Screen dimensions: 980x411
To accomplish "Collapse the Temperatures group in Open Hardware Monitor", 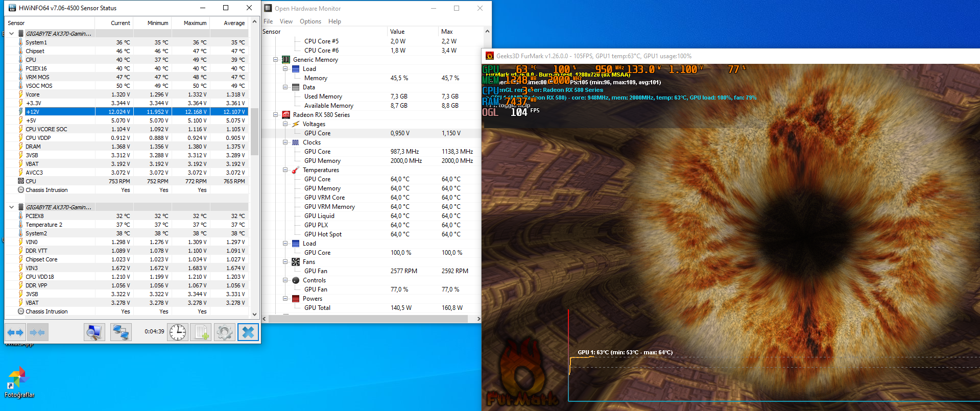I will tap(285, 170).
